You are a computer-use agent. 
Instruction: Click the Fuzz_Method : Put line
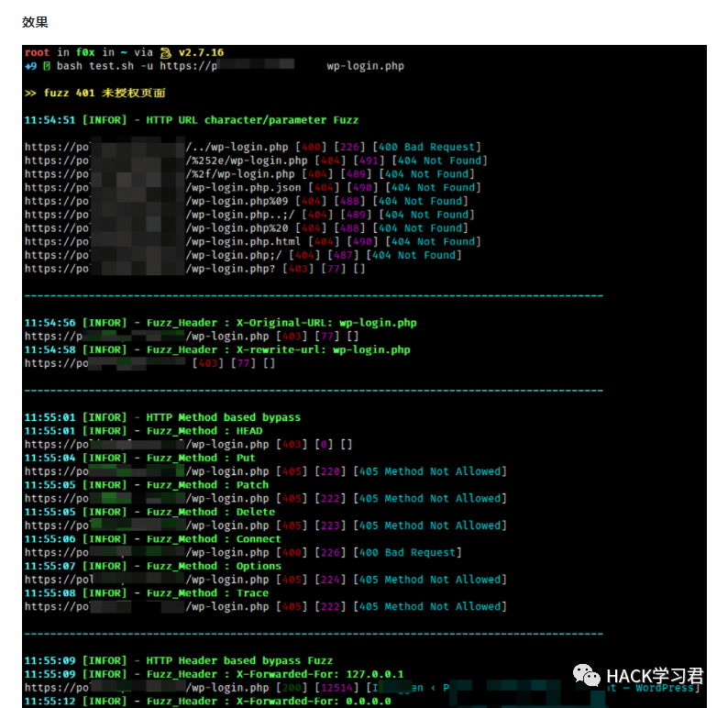pyautogui.click(x=140, y=458)
